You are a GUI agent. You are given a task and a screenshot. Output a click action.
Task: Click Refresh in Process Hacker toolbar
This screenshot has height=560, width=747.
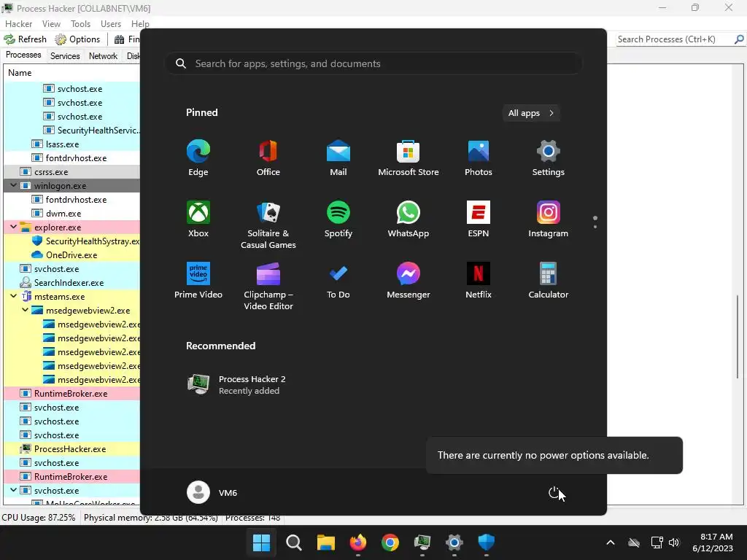26,39
